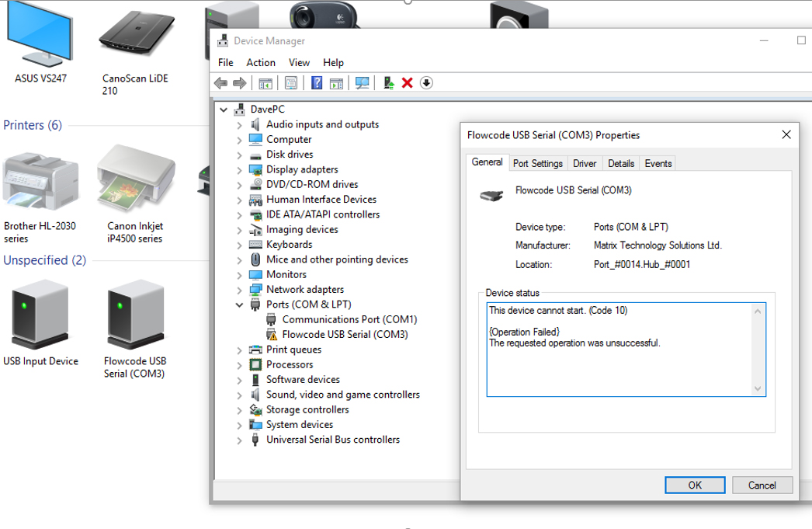Close the Flowcode Properties dialog
812x529 pixels.
tap(786, 134)
